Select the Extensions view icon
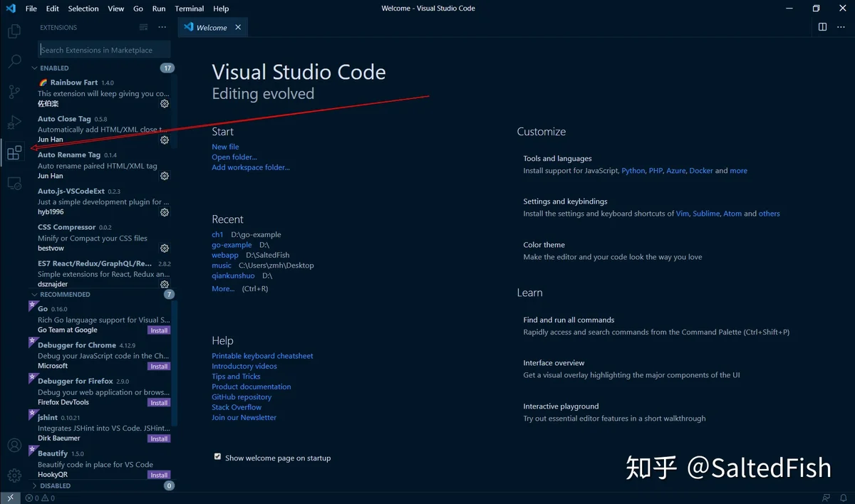 tap(14, 152)
